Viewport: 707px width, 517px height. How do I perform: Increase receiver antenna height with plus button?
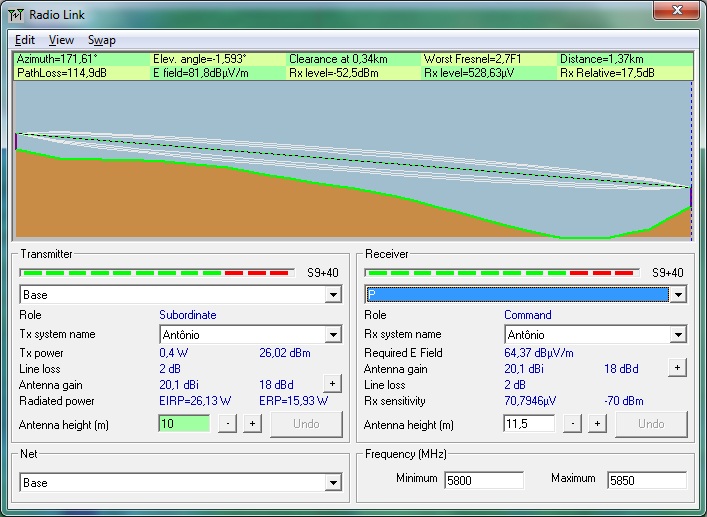point(597,424)
